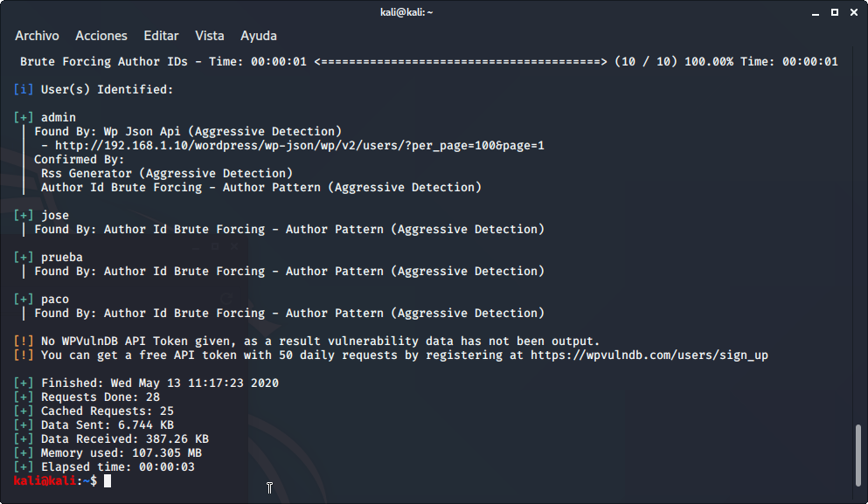The width and height of the screenshot is (868, 504).
Task: Open the Ayuda menu
Action: (x=259, y=36)
